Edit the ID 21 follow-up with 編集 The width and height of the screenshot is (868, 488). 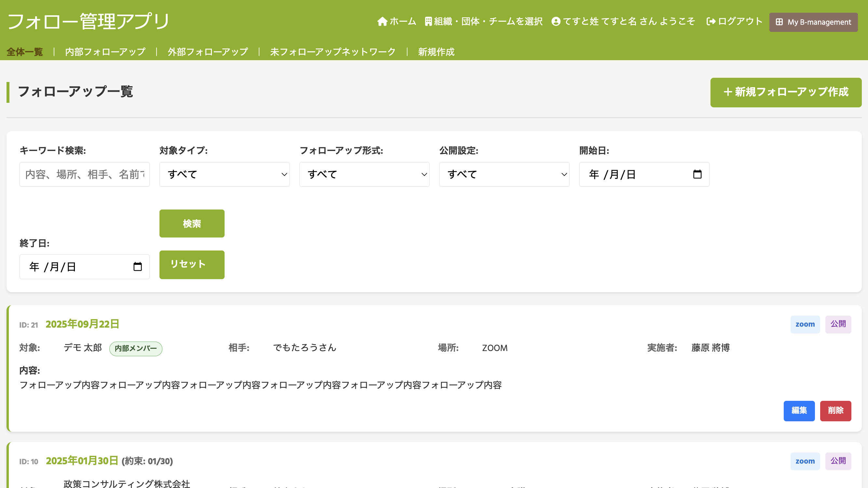799,411
